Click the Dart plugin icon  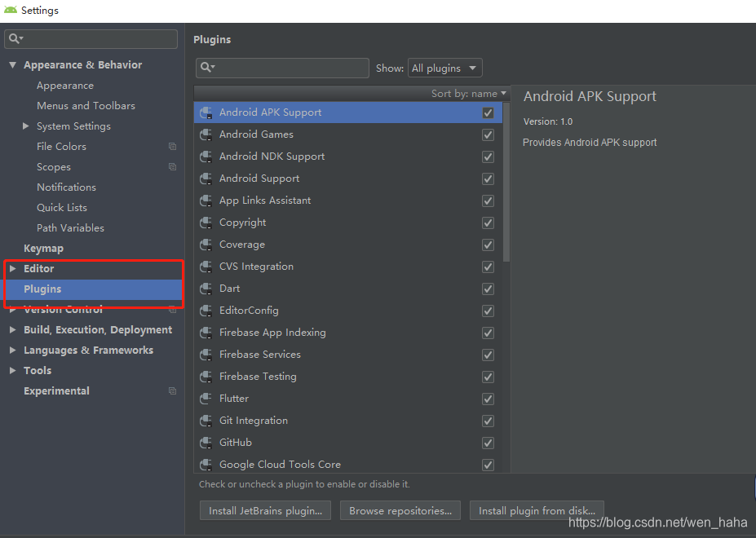pyautogui.click(x=206, y=289)
